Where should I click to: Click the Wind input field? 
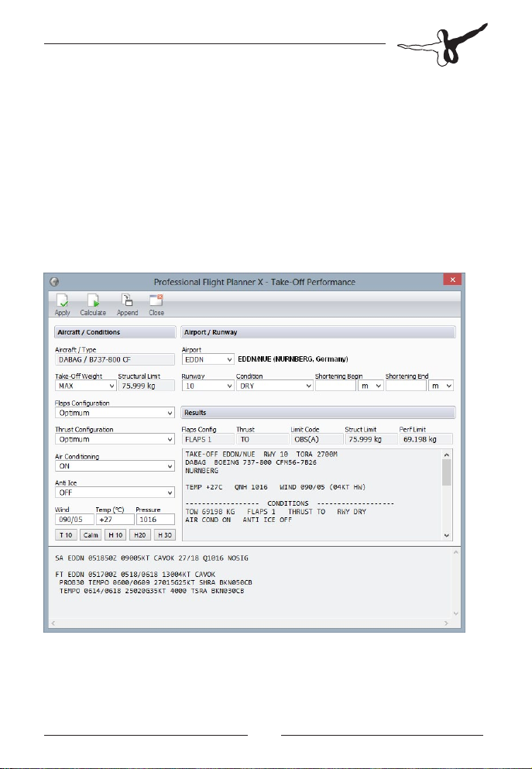[x=74, y=520]
